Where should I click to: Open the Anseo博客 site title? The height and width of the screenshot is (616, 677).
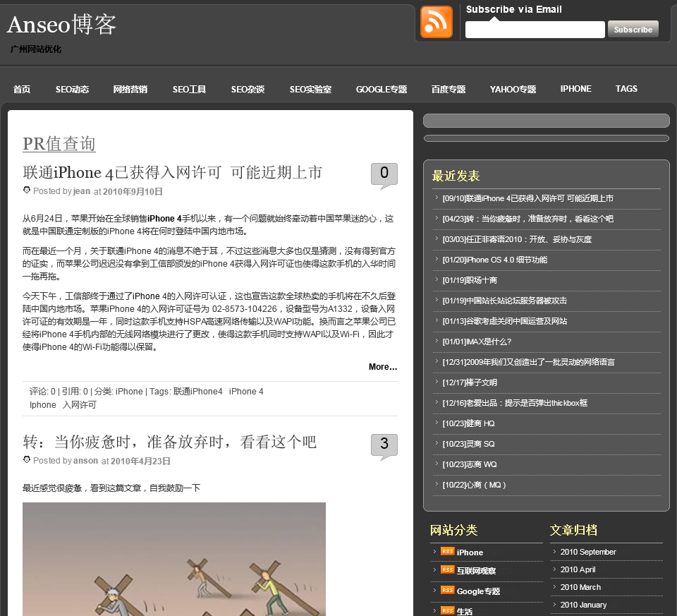(x=62, y=24)
